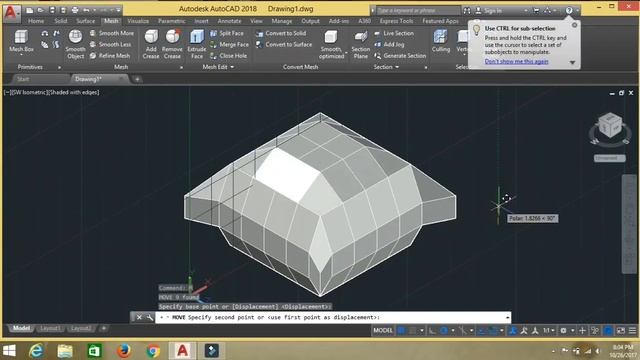Switch to the Solid ribbon tab
The image size is (640, 360).
tap(60, 21)
